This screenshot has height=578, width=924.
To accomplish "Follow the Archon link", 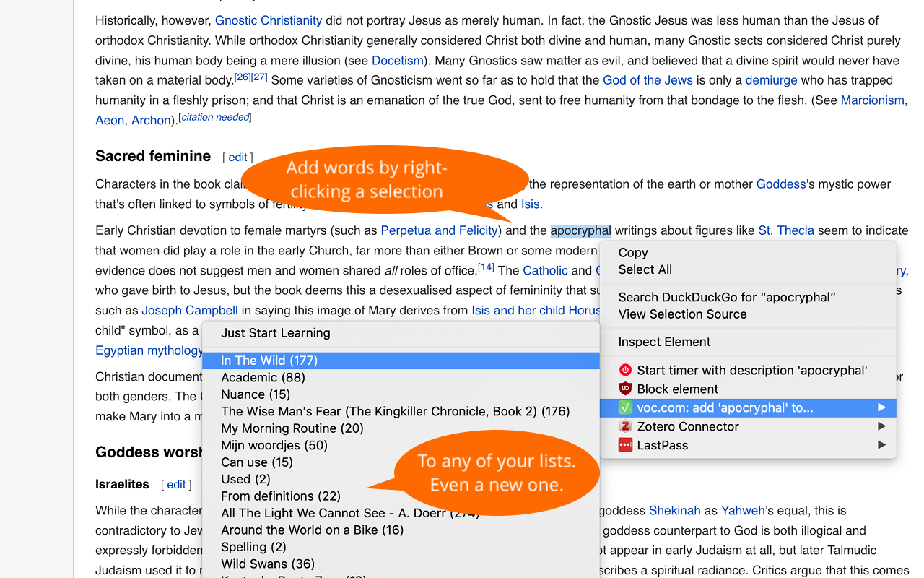I will pos(151,121).
